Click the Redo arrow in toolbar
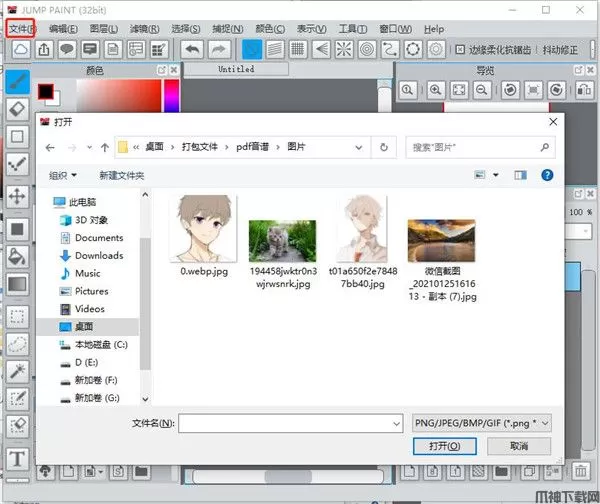 pyautogui.click(x=220, y=49)
